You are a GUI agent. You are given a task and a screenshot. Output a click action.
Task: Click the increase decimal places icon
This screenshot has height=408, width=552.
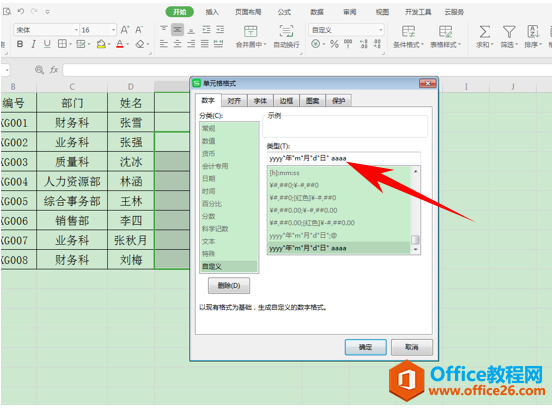[364, 44]
